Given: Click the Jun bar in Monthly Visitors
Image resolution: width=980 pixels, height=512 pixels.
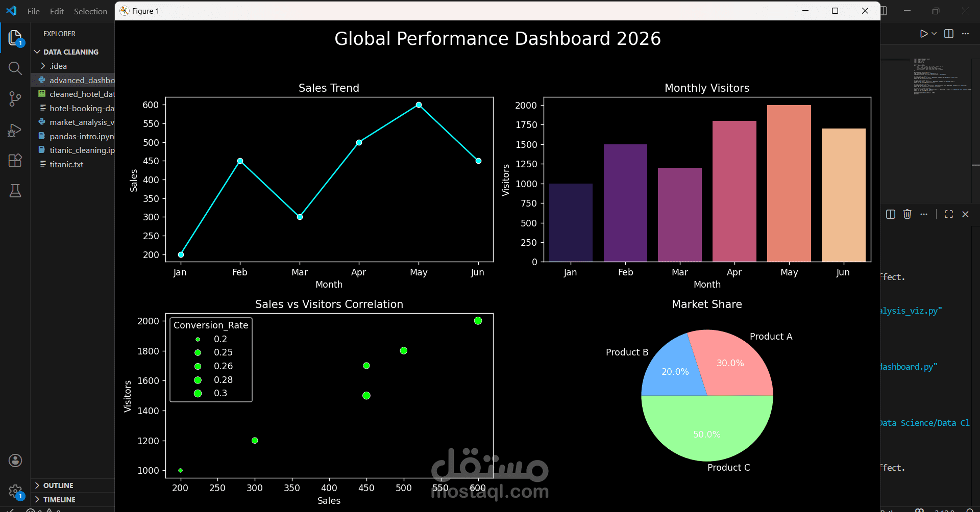Looking at the screenshot, I should [843, 195].
